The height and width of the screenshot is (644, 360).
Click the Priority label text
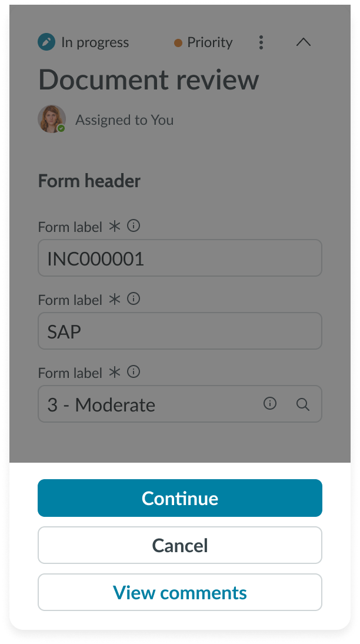(x=209, y=43)
